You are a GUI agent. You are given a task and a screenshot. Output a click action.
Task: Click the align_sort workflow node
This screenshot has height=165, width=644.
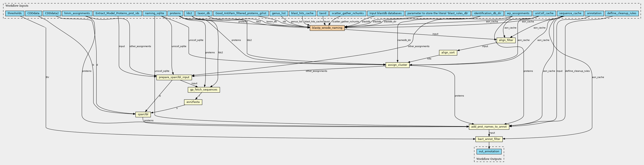tap(448, 53)
